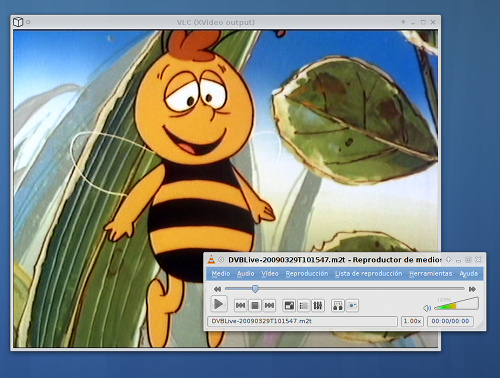Click the VLC cone icon in the title bar
The height and width of the screenshot is (378, 500).
pos(211,259)
